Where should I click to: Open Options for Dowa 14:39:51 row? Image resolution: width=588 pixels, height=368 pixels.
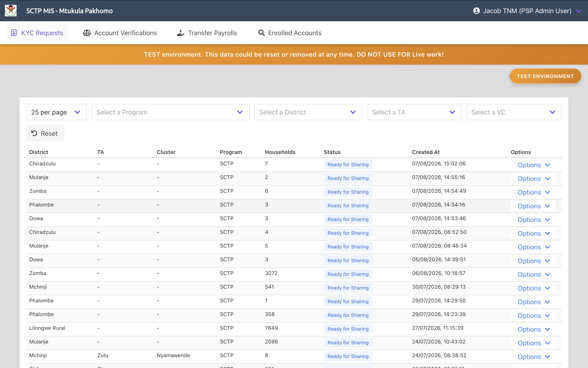(533, 261)
